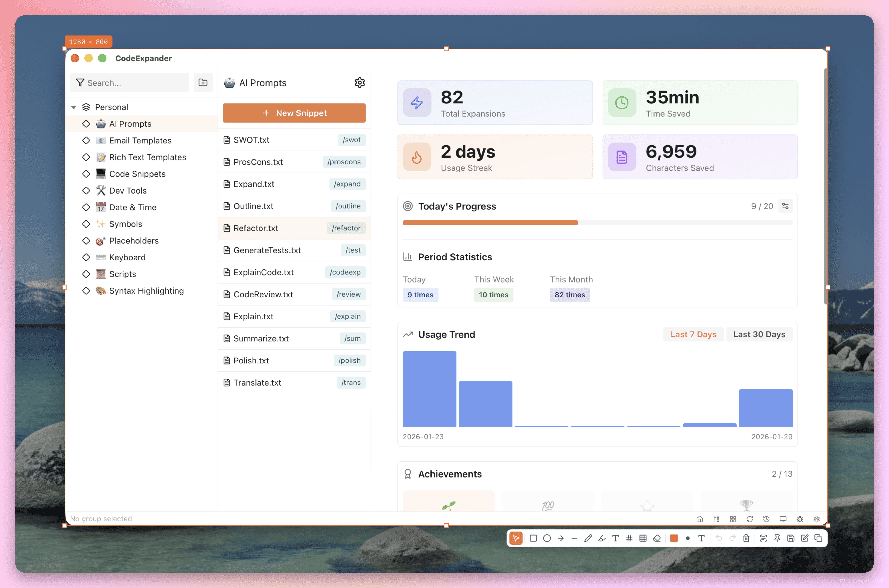Click the pin icon in the annotation toolbar
This screenshot has height=588, width=889.
pyautogui.click(x=777, y=538)
